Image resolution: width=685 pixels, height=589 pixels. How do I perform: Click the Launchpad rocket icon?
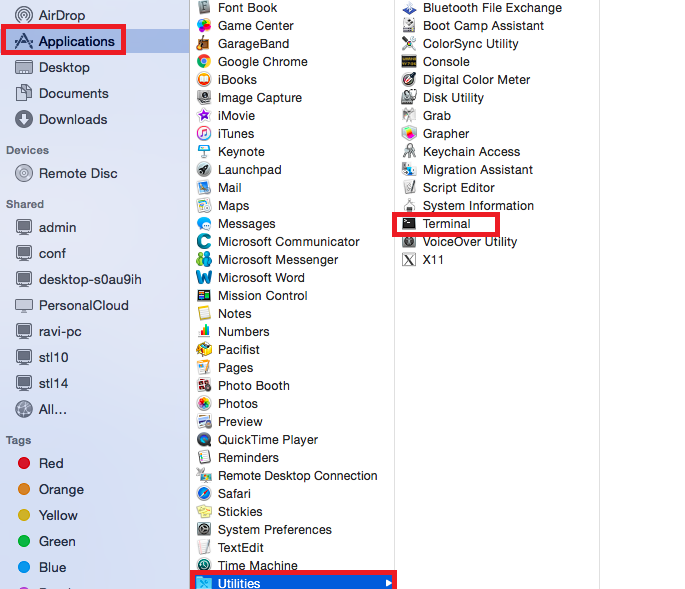(204, 170)
